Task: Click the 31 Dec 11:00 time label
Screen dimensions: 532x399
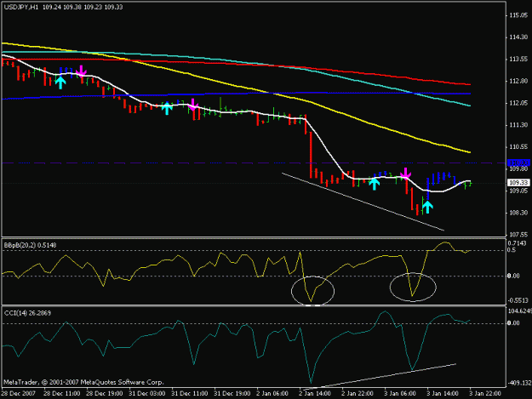Action: [189, 394]
